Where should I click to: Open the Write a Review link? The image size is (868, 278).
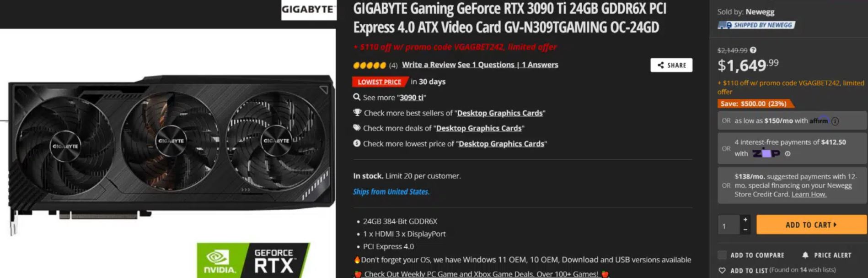point(429,65)
